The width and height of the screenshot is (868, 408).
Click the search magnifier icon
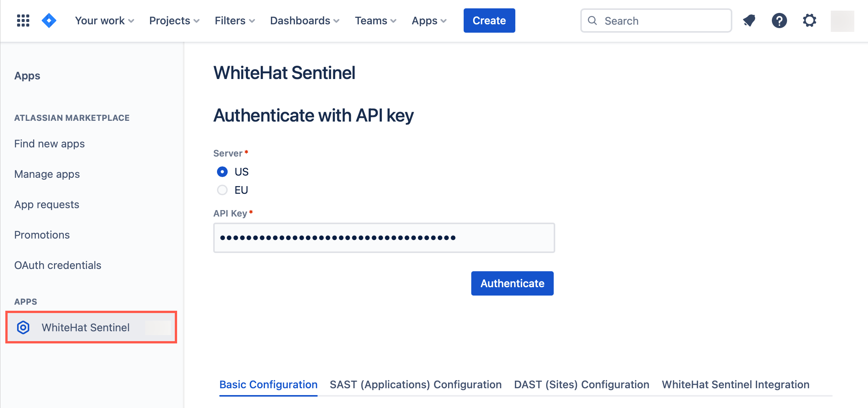592,21
